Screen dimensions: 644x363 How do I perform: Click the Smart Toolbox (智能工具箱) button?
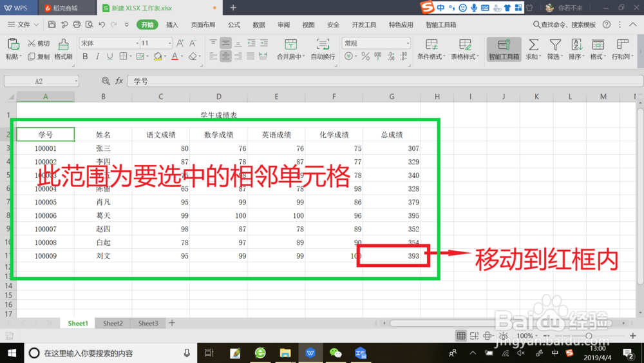click(x=504, y=49)
